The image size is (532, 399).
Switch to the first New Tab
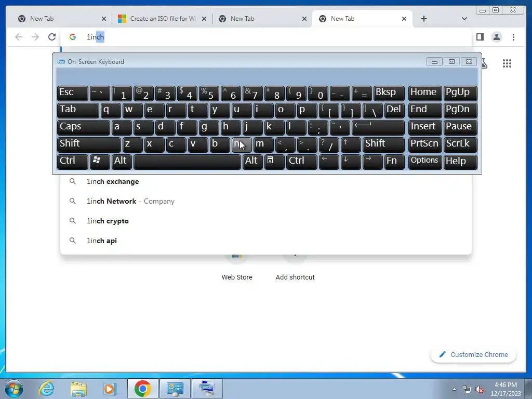[62, 19]
